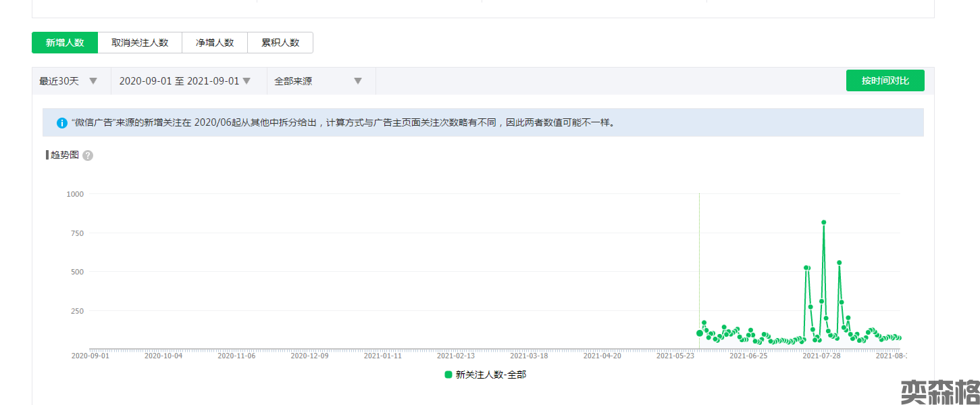Viewport: 980px width, 405px height.
Task: Click the 趋势图 chart title
Action: 65,155
